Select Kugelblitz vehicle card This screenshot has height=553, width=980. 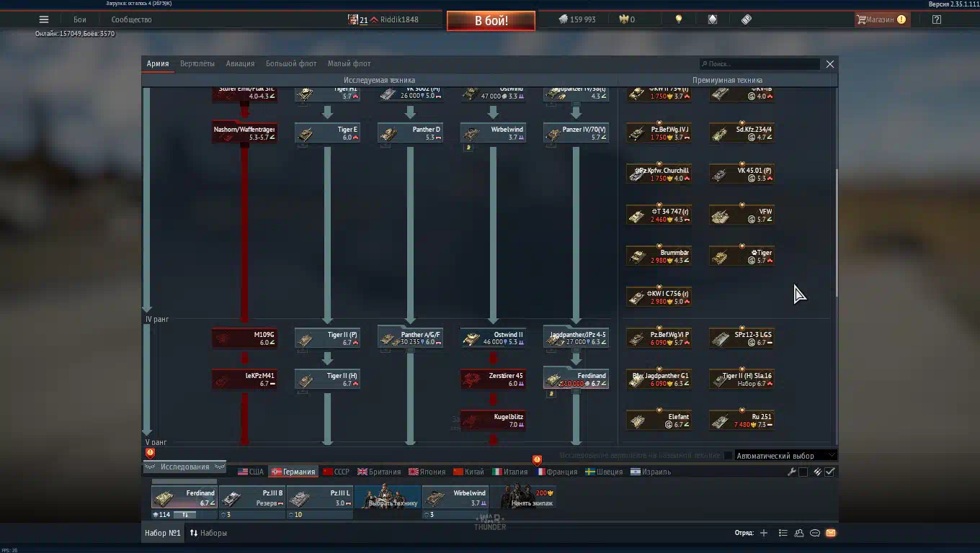(493, 421)
